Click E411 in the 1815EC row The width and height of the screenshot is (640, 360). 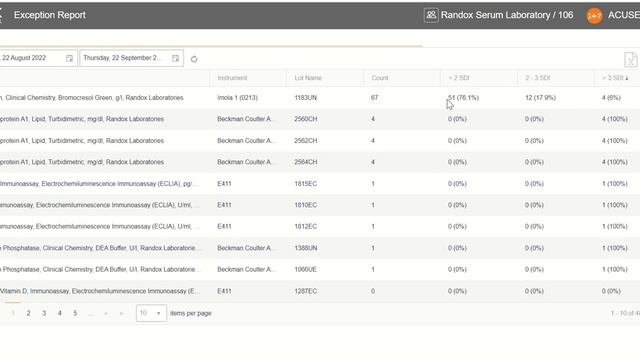pyautogui.click(x=224, y=184)
